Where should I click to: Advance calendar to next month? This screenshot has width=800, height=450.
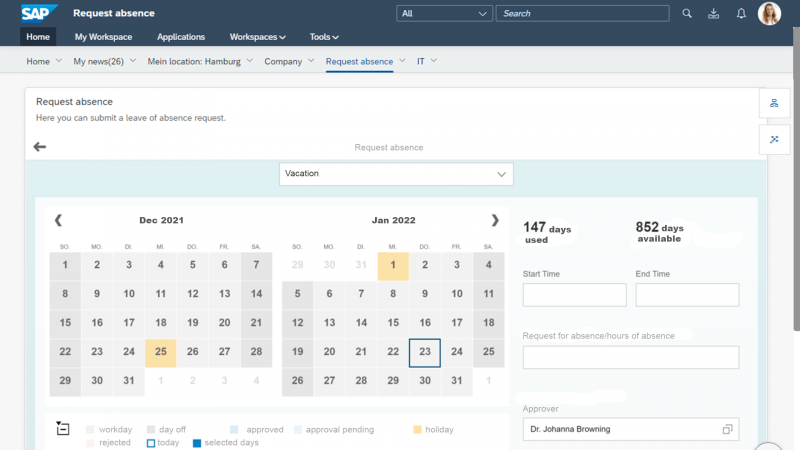coord(494,220)
